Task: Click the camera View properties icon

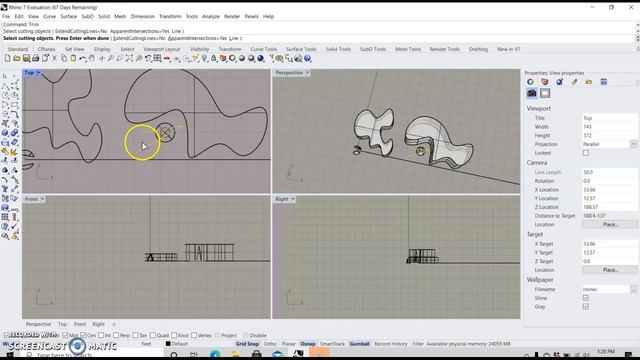Action: tap(531, 93)
